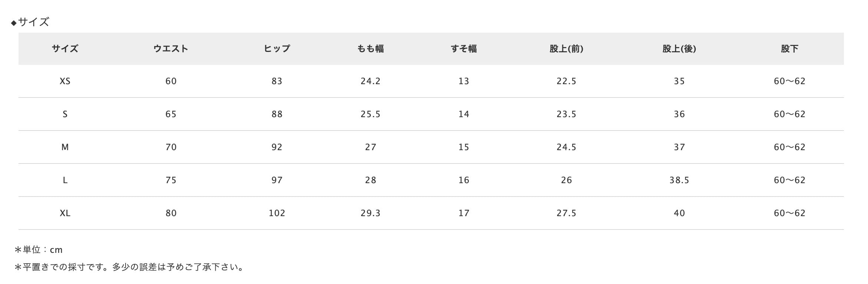Click the ヒップ column header

tap(277, 49)
